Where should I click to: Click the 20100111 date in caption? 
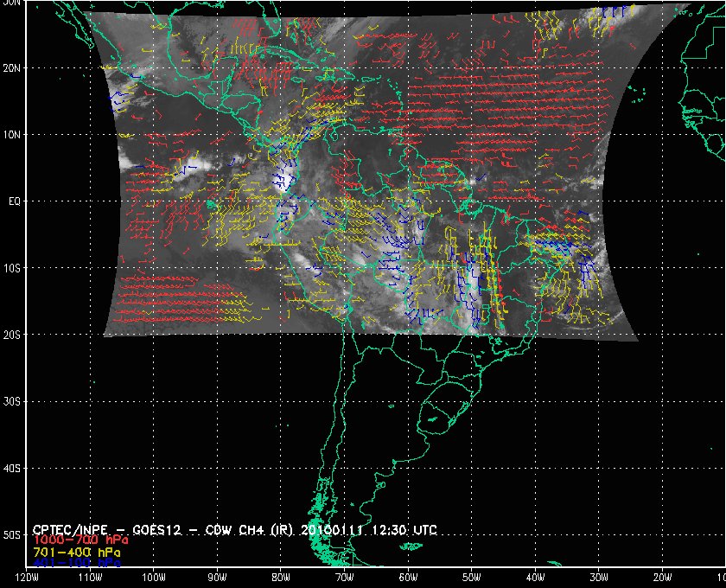332,529
